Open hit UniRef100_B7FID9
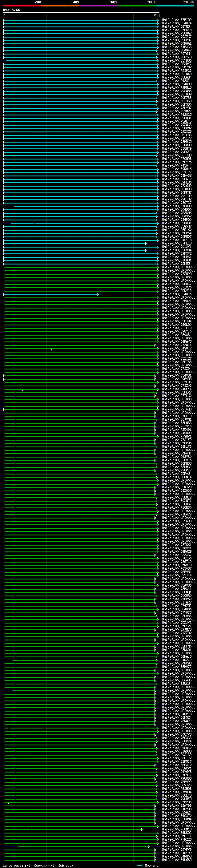This screenshot has width=197, height=868. (x=177, y=20)
